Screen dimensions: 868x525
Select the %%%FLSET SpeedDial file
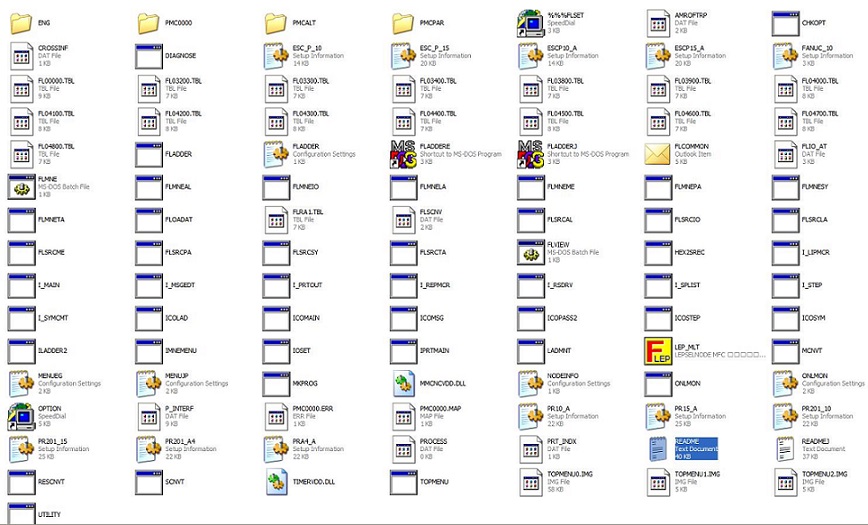pyautogui.click(x=531, y=22)
